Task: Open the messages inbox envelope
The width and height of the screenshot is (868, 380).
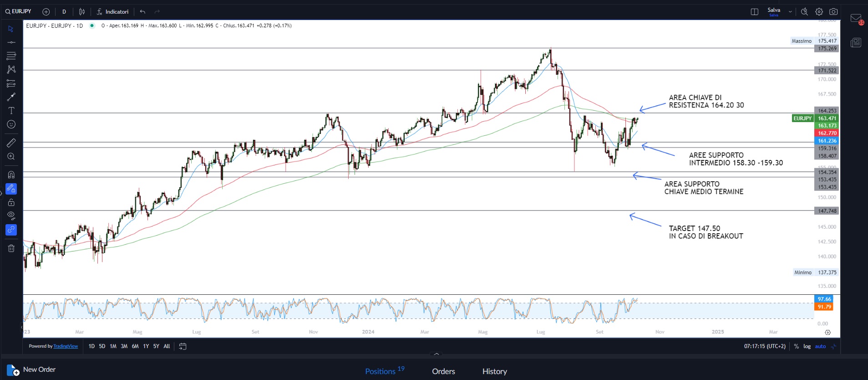Action: [856, 19]
